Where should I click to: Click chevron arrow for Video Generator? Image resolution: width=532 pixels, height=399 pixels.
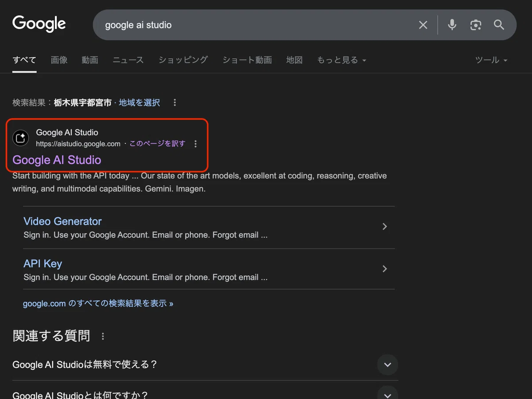pos(385,227)
